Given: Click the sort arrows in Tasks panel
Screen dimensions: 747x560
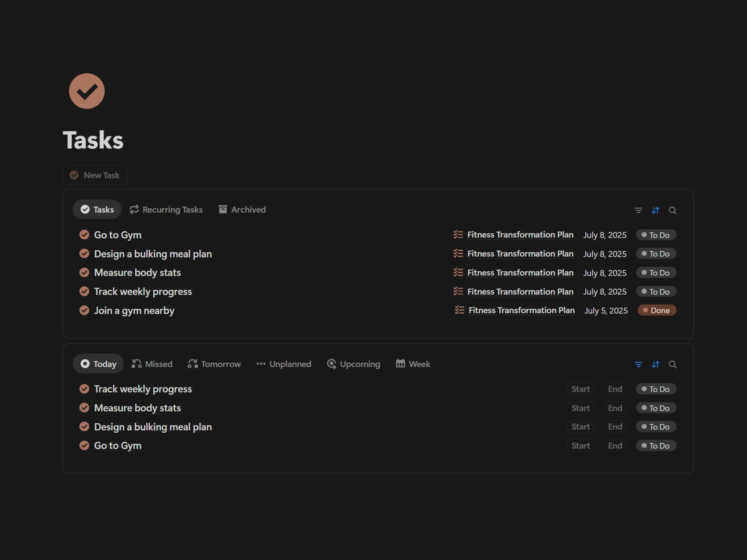Looking at the screenshot, I should [655, 210].
